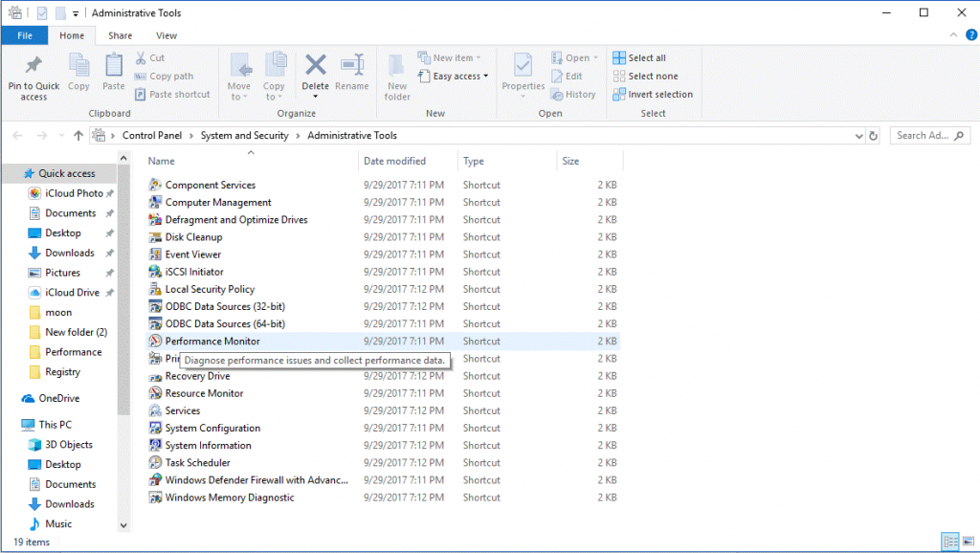Click the Properties icon
This screenshot has height=553, width=980.
pyautogui.click(x=523, y=66)
